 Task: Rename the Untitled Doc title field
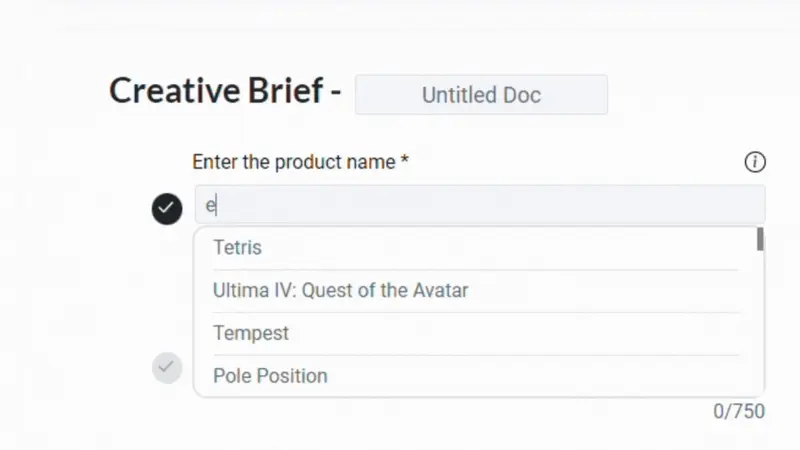(481, 95)
